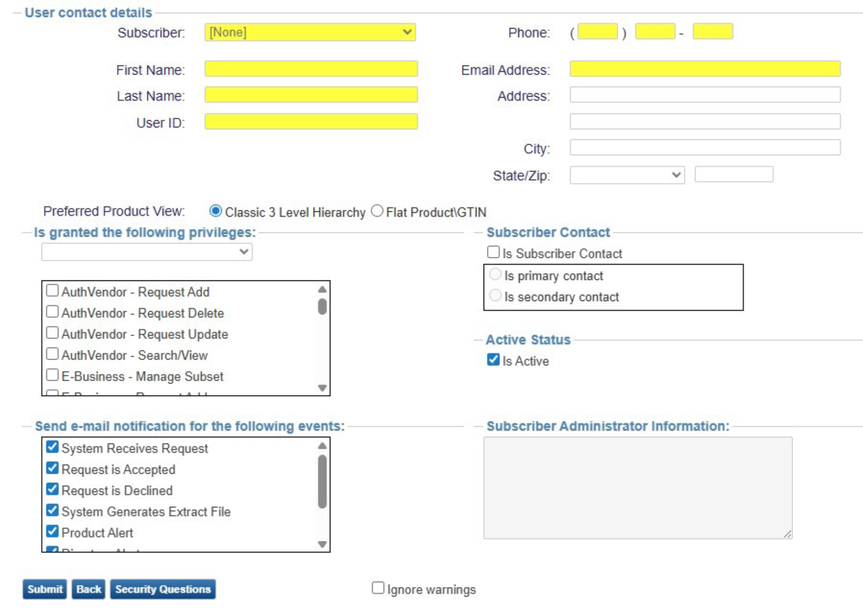Select Flat Product\GTIN radio button
863x616 pixels.
(377, 211)
